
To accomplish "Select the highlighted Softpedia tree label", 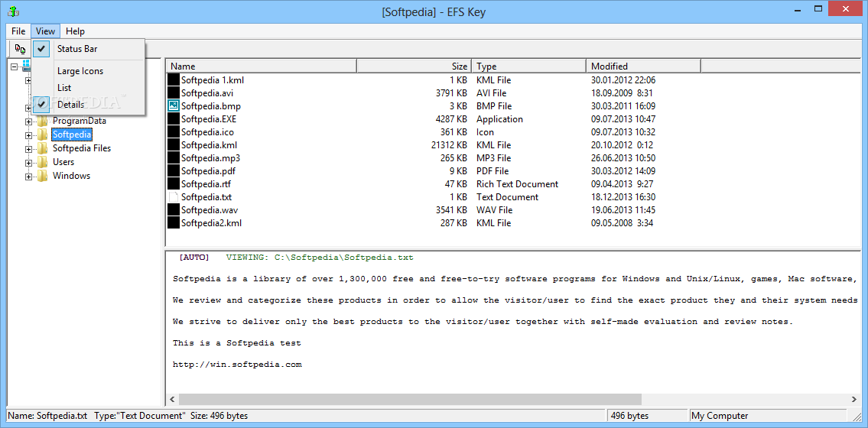I will point(71,135).
